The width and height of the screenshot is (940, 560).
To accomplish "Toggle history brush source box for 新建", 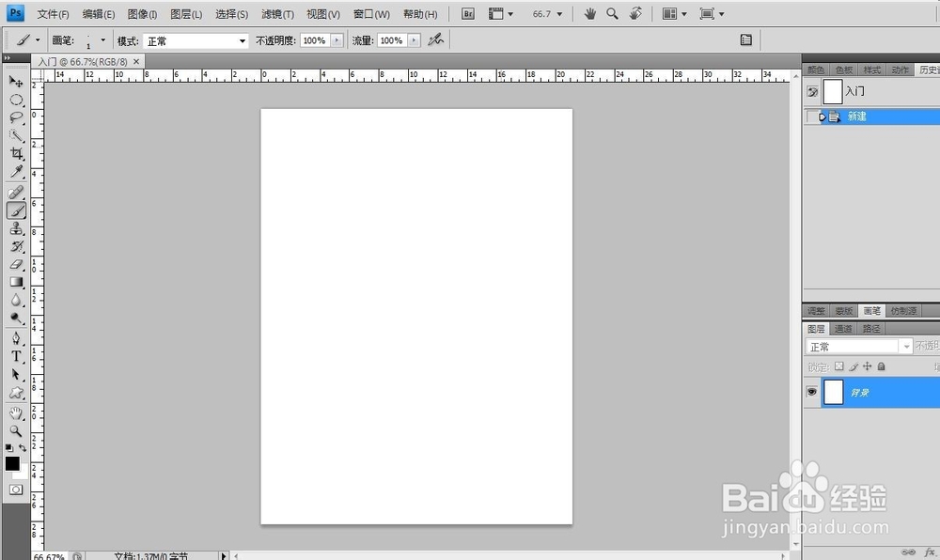I will 812,117.
